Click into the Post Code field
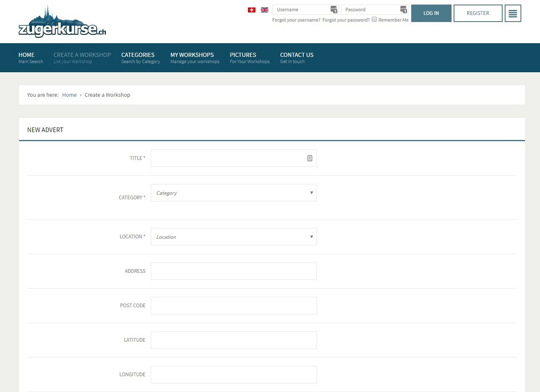Image resolution: width=540 pixels, height=392 pixels. click(233, 306)
